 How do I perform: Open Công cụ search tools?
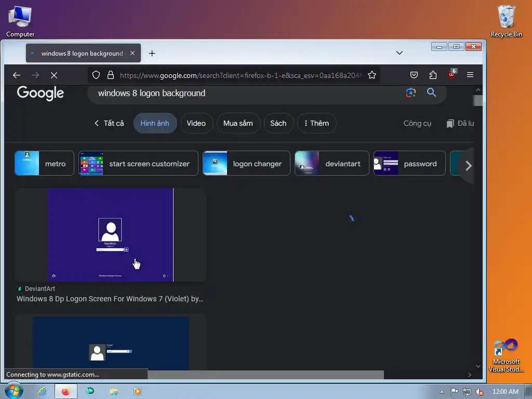click(417, 124)
